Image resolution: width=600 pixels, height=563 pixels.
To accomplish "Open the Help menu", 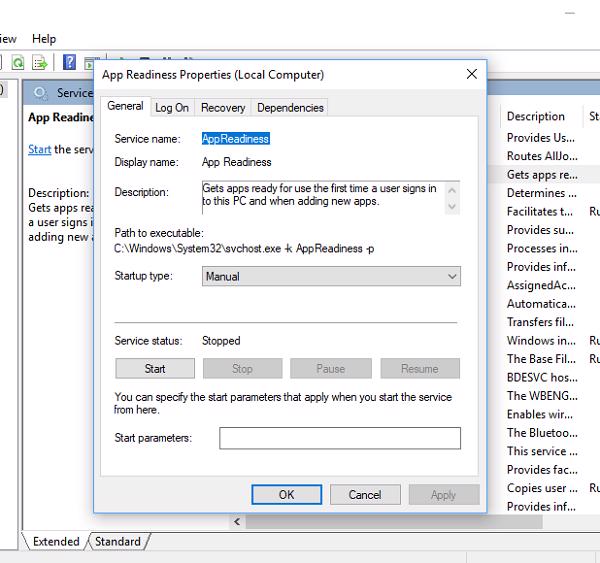I will tap(44, 38).
